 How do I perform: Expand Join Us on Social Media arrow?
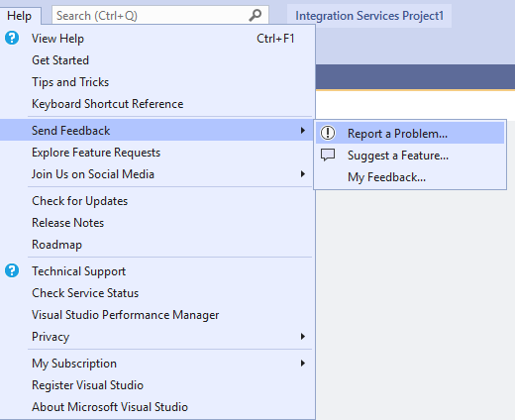coord(303,174)
